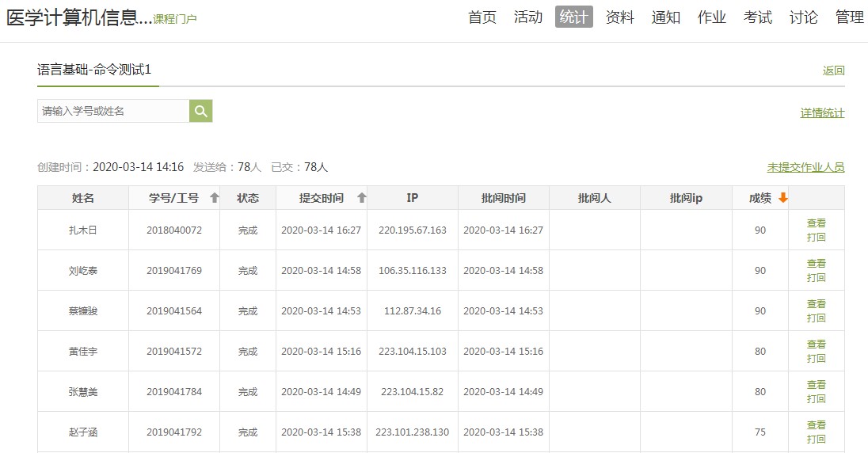Select the 统计 tab in navigation
Screen dimensions: 868x453
point(574,17)
